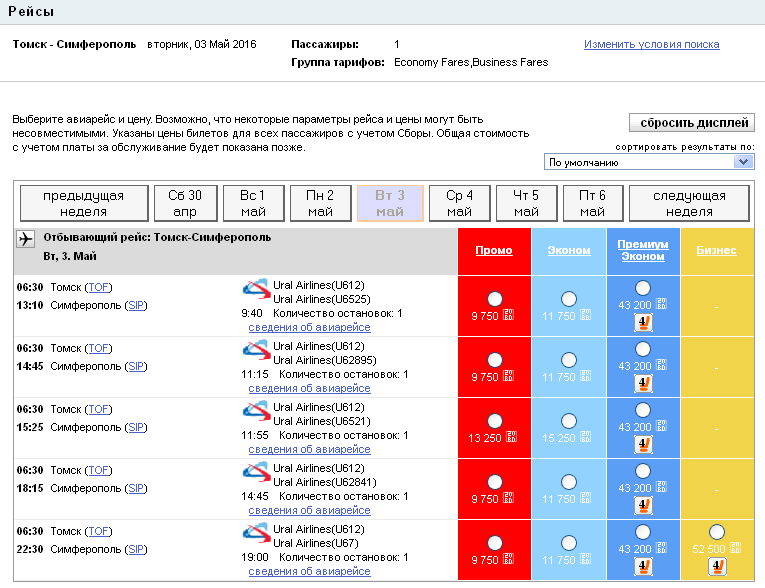This screenshot has width=765, height=588.
Task: Click the seat icon in Premium Economy for the 15:25 flight
Action: point(642,445)
